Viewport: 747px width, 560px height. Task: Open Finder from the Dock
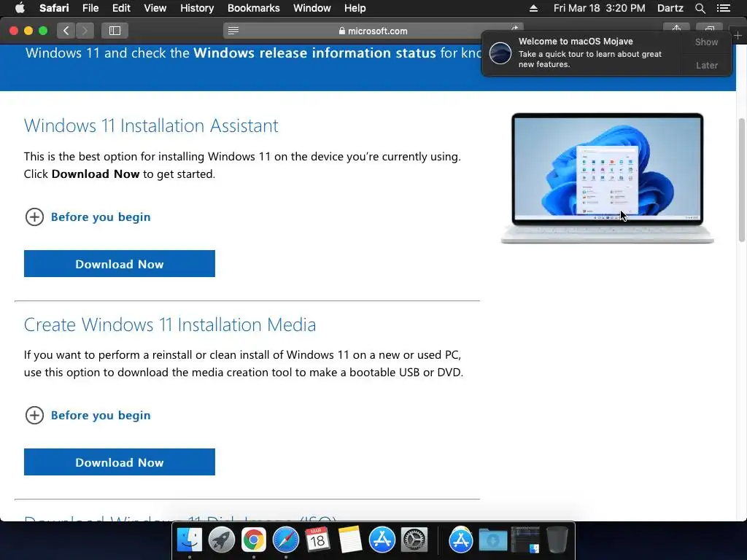coord(190,540)
